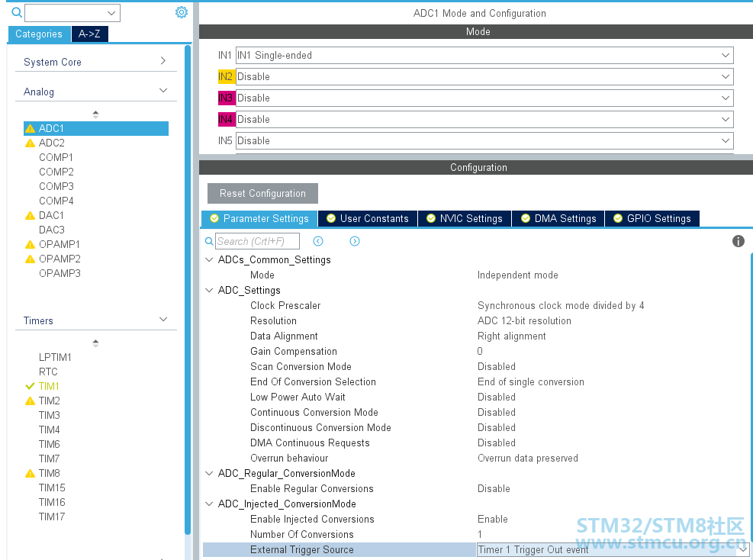
Task: Go to next search result arrow
Action: 355,241
